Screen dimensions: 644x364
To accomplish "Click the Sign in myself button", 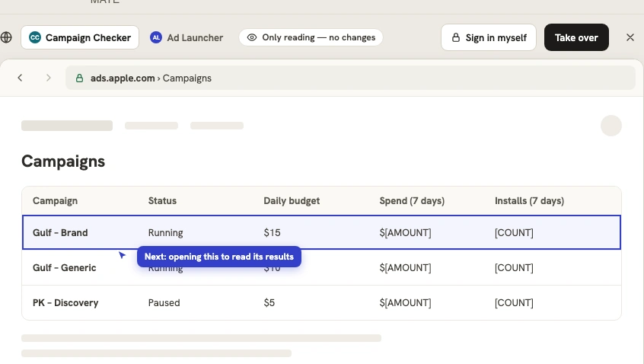I will click(x=489, y=37).
